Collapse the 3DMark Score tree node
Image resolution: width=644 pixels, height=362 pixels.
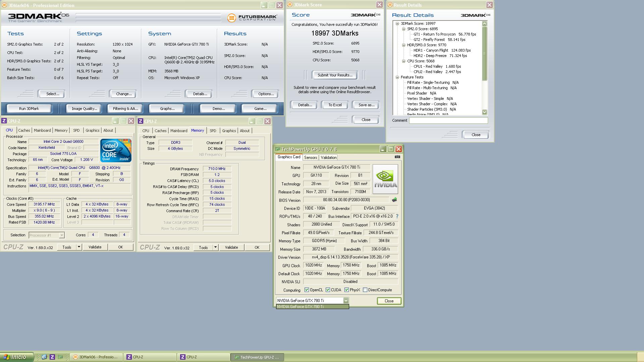[x=397, y=23]
